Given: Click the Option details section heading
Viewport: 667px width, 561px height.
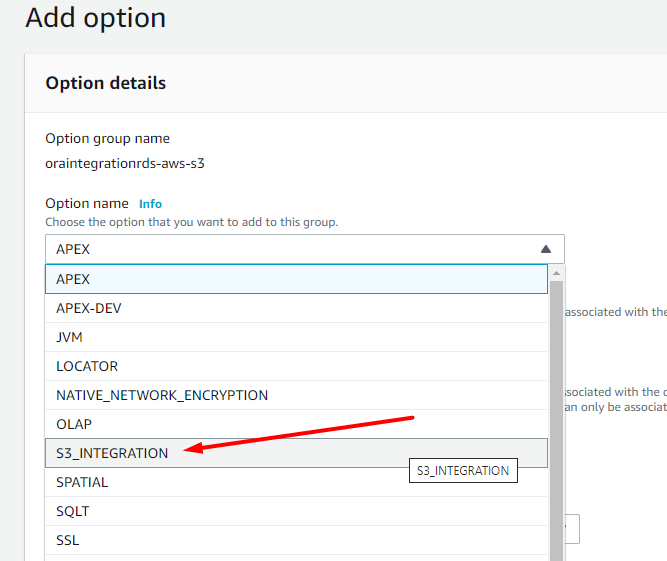Looking at the screenshot, I should (105, 83).
